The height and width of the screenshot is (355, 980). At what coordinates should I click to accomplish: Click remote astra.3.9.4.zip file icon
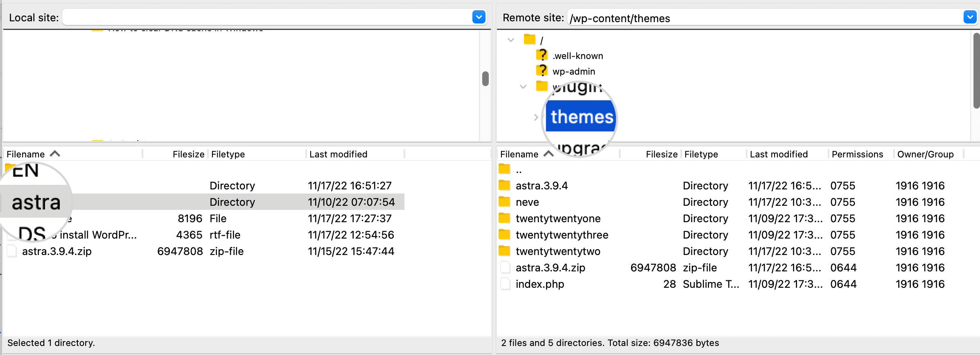tap(505, 267)
